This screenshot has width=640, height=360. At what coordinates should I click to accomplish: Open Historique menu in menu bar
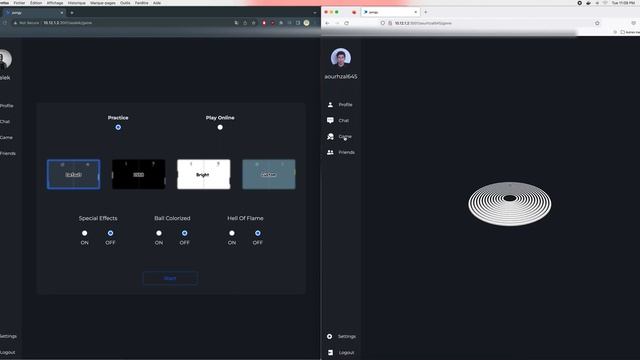(77, 3)
